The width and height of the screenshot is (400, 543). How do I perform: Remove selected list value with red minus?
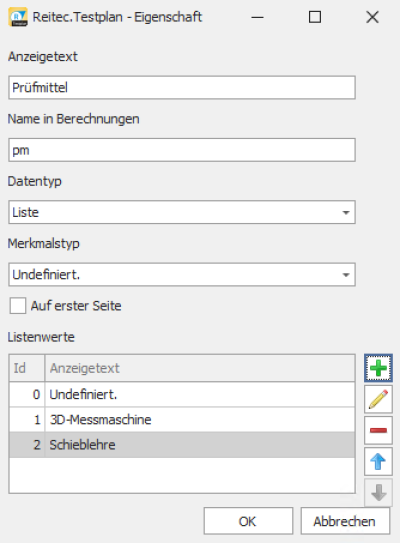pyautogui.click(x=378, y=430)
